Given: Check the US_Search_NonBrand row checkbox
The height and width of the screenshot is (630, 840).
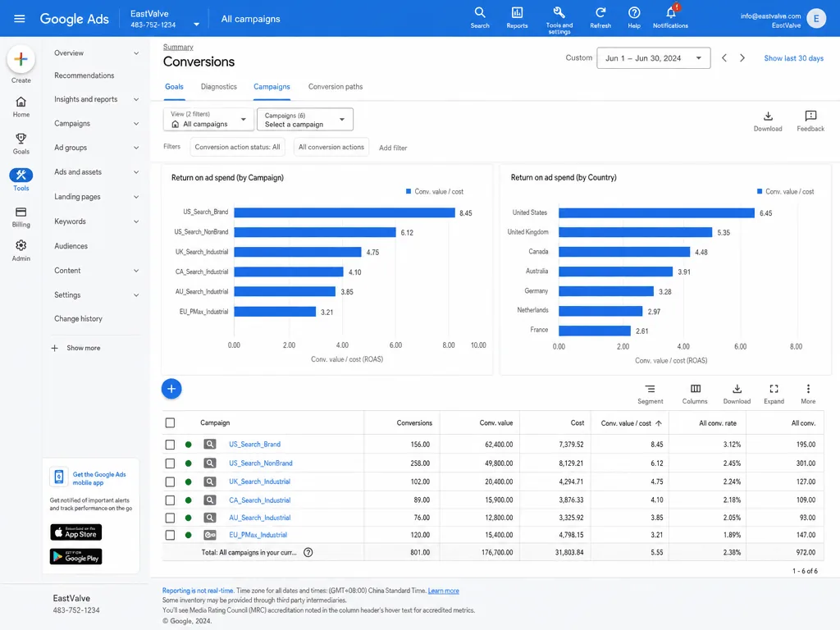Looking at the screenshot, I should point(170,463).
